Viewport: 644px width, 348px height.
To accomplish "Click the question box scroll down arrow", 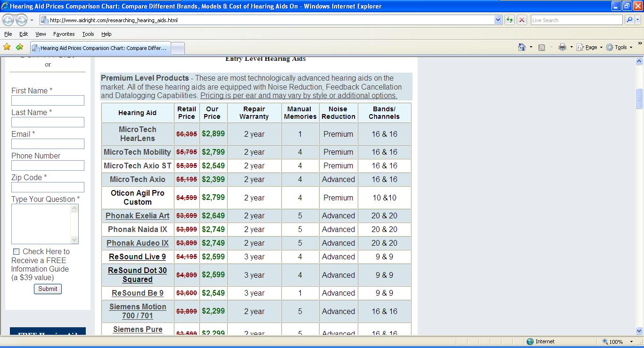I will click(74, 240).
